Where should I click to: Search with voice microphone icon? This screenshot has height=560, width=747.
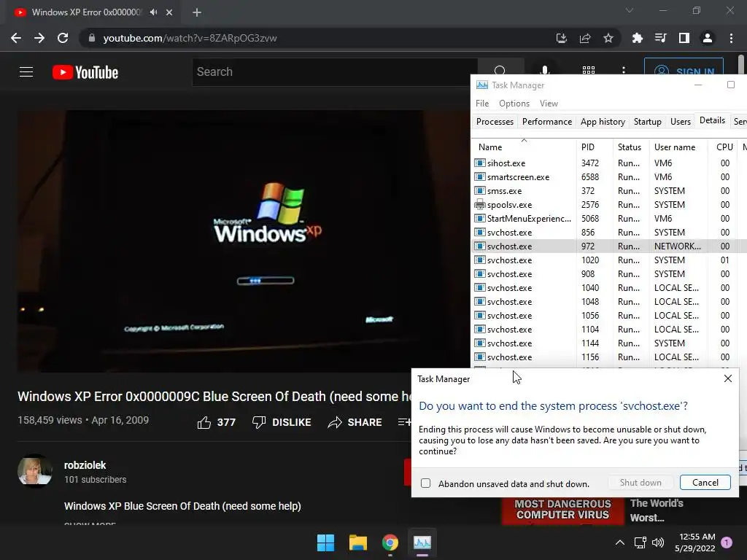544,71
